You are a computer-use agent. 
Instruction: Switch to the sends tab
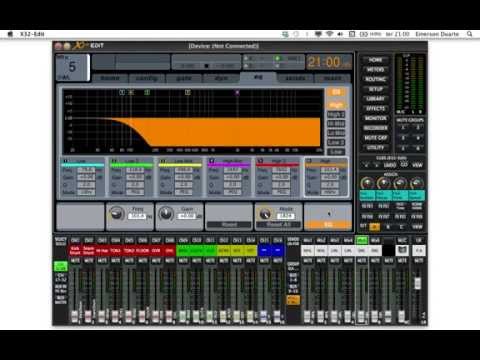295,78
